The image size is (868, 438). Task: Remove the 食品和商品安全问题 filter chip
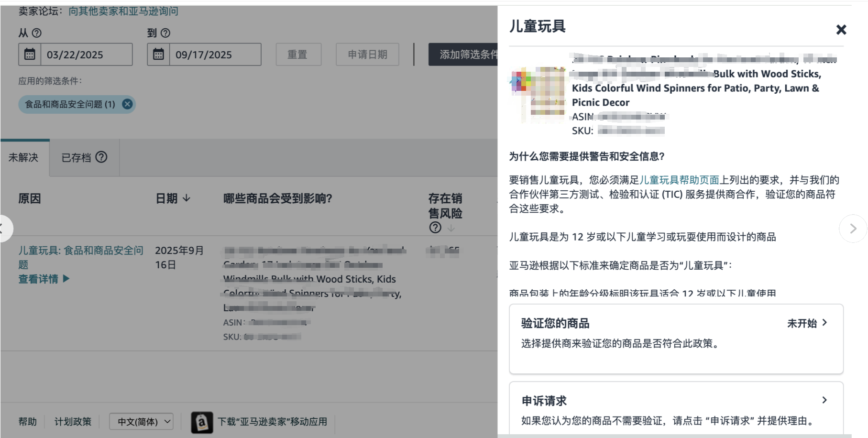[x=127, y=104]
